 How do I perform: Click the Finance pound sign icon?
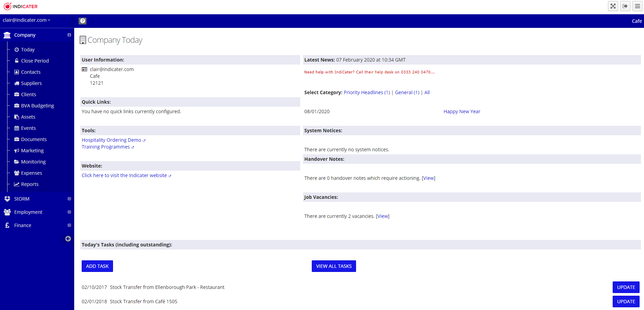(7, 225)
